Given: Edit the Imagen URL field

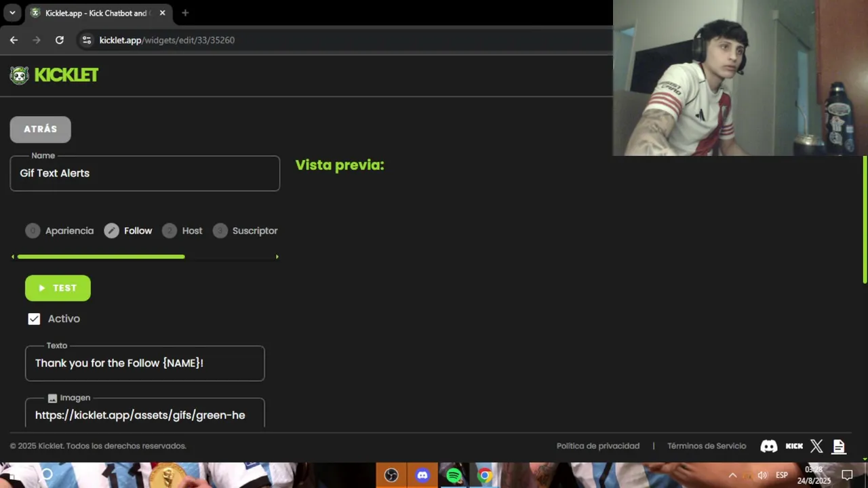Looking at the screenshot, I should pos(144,413).
